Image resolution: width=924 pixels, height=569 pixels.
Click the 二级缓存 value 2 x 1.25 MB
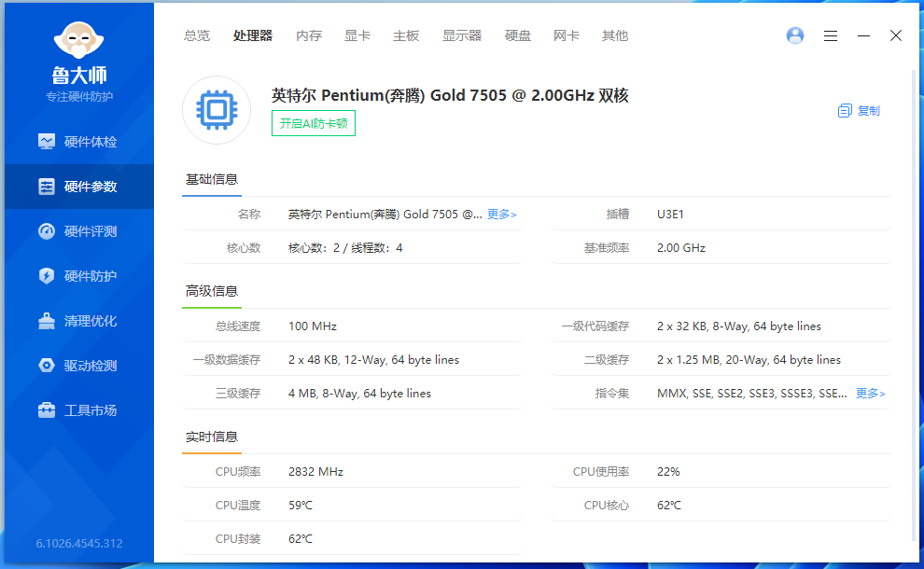(x=749, y=360)
